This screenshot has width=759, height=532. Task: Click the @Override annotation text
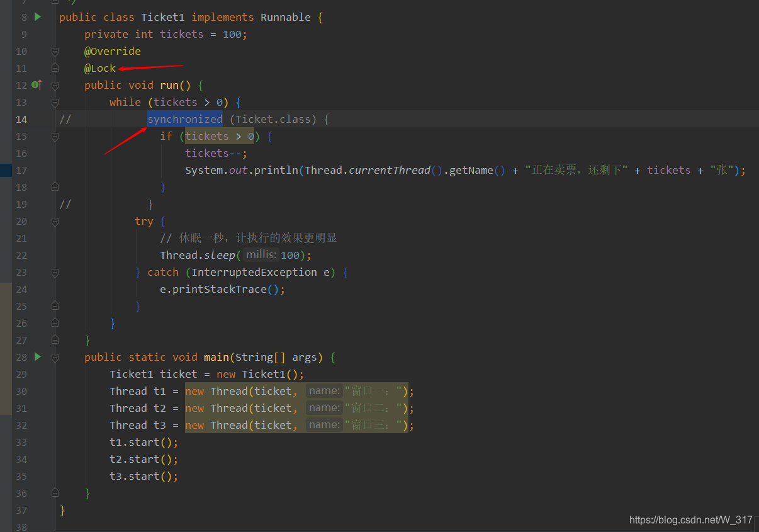pyautogui.click(x=113, y=51)
